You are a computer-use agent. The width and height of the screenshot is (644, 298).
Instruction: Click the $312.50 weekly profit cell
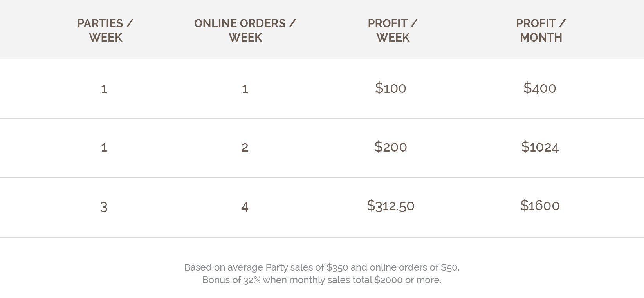click(x=391, y=206)
